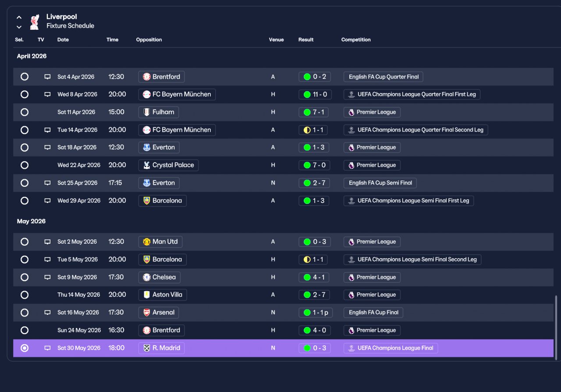Click the green result dot for 11 - 0
The width and height of the screenshot is (561, 392).
[x=307, y=94]
